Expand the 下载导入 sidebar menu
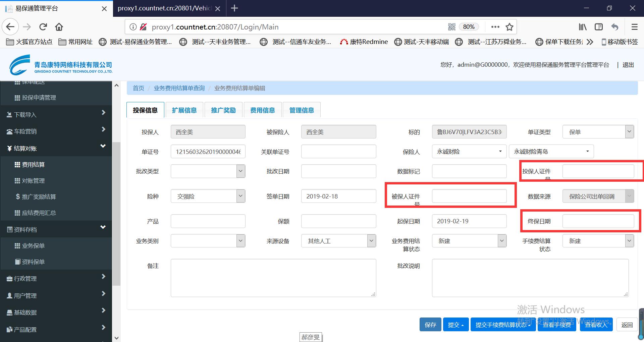The height and width of the screenshot is (342, 644). click(x=56, y=115)
